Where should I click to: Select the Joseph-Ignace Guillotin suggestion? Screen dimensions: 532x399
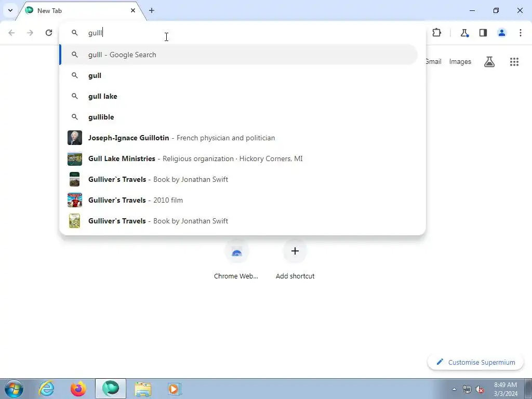(x=239, y=138)
